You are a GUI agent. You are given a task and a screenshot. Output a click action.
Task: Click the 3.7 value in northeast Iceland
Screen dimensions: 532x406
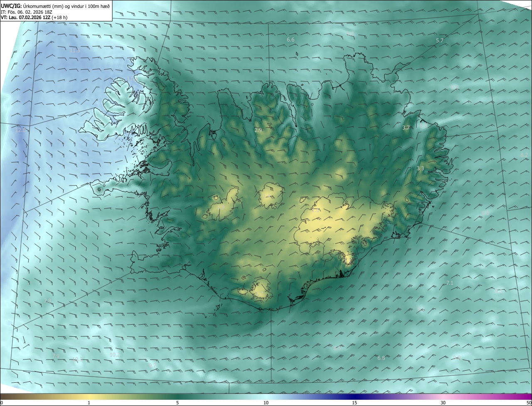pyautogui.click(x=406, y=128)
